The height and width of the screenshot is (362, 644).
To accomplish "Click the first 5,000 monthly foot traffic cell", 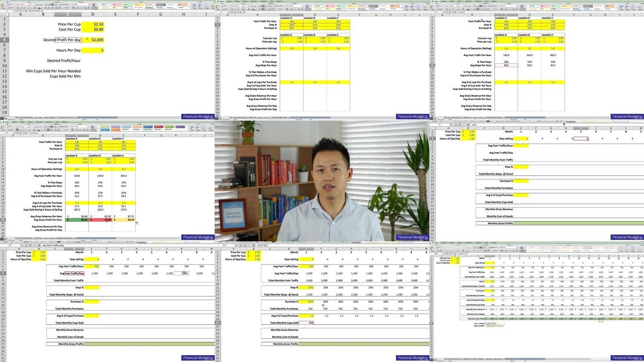I will click(306, 281).
